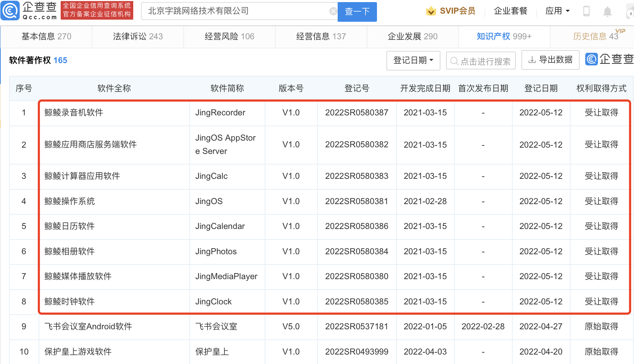Click the 企查查 logo beside export button
634x364 pixels.
(x=609, y=59)
